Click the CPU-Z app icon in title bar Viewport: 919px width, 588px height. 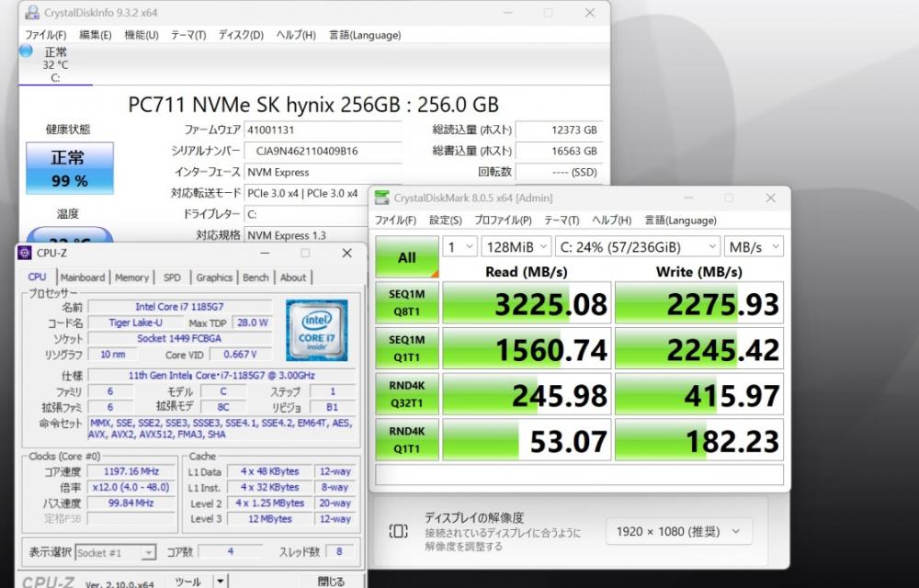(x=25, y=253)
